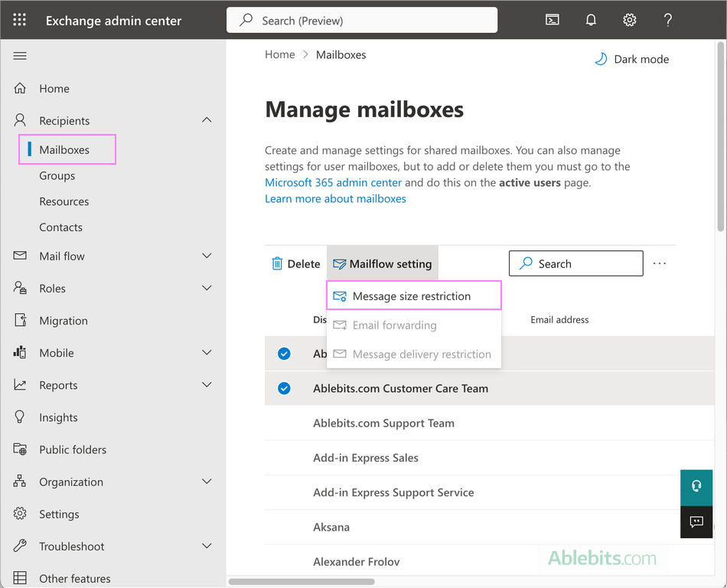Select Add-in Express Support Service row
This screenshot has width=727, height=588.
point(489,492)
